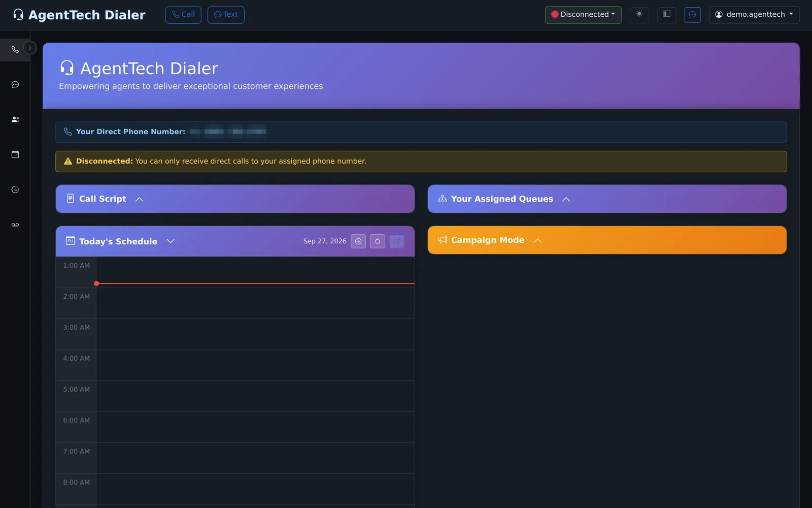
Task: Click the blurred direct phone number
Action: [x=228, y=132]
